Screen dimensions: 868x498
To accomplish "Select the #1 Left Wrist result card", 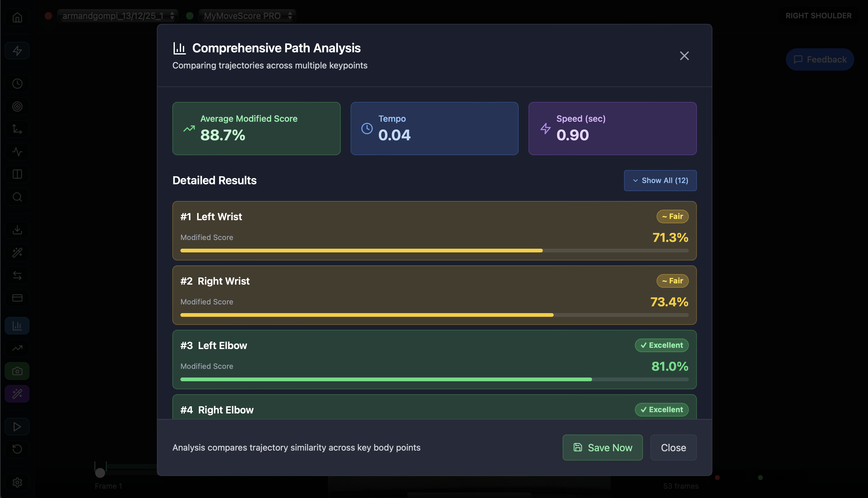I will pyautogui.click(x=434, y=231).
